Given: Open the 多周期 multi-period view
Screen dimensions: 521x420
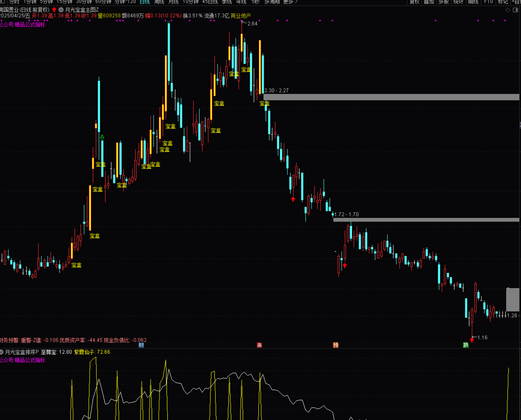Looking at the screenshot, I should pyautogui.click(x=272, y=2).
